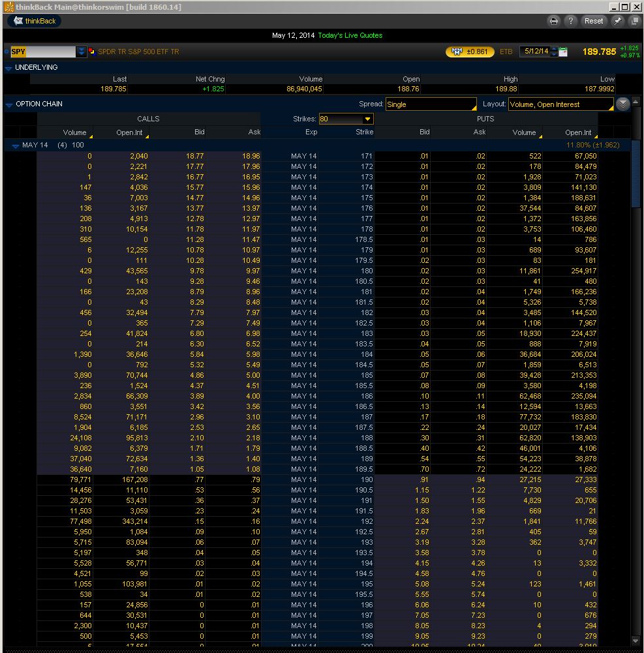The height and width of the screenshot is (653, 644).
Task: Click the put bid 9.05
Action: pos(422,636)
